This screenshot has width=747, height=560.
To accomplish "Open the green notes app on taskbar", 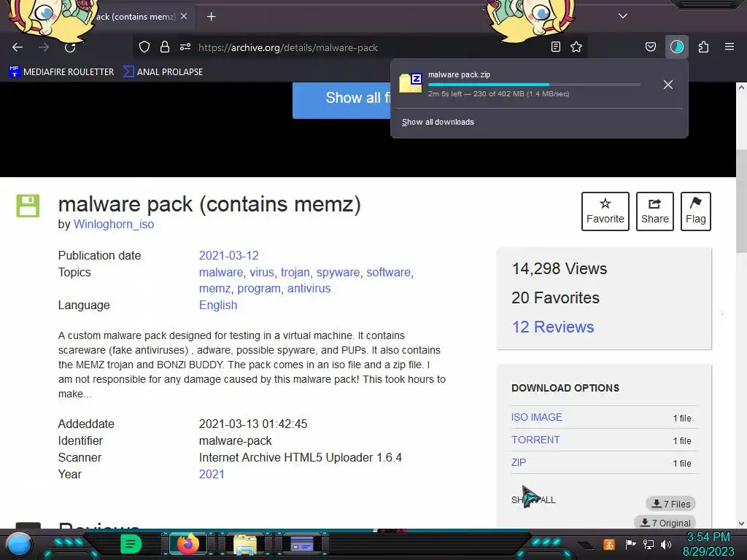I will 131,544.
